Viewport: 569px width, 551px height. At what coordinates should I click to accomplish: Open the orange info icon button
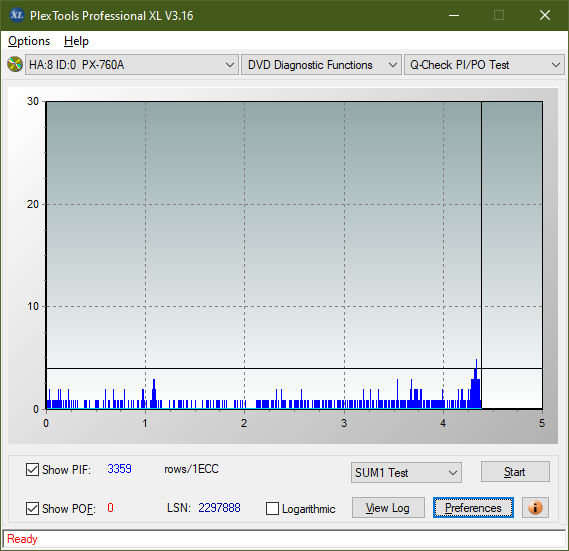535,507
